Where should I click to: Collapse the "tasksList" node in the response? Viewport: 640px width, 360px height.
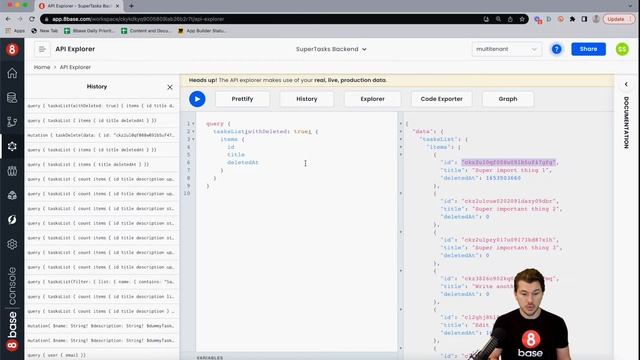401,139
